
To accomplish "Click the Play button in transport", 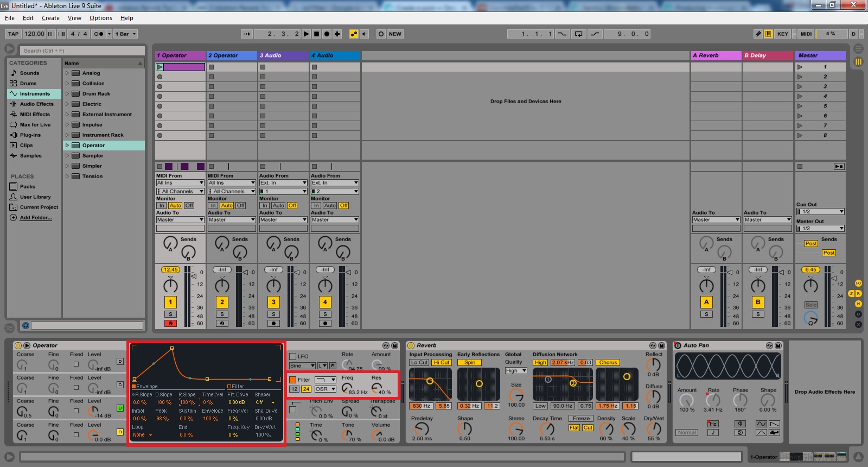I will [307, 34].
